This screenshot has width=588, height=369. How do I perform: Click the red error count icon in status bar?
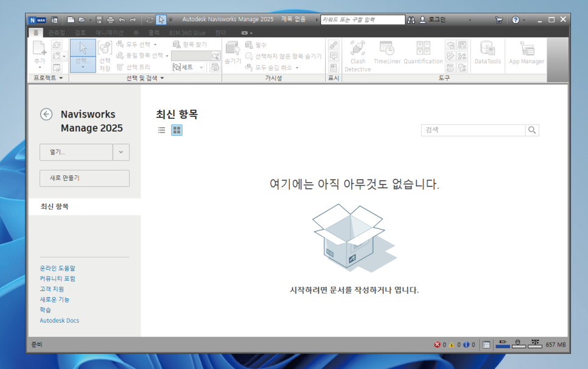(437, 345)
